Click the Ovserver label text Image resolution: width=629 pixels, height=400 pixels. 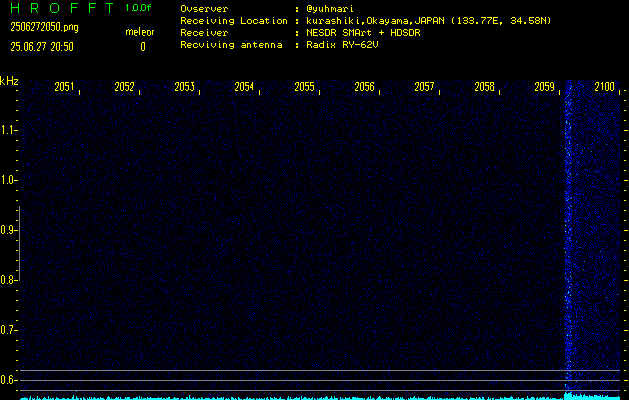coord(204,9)
